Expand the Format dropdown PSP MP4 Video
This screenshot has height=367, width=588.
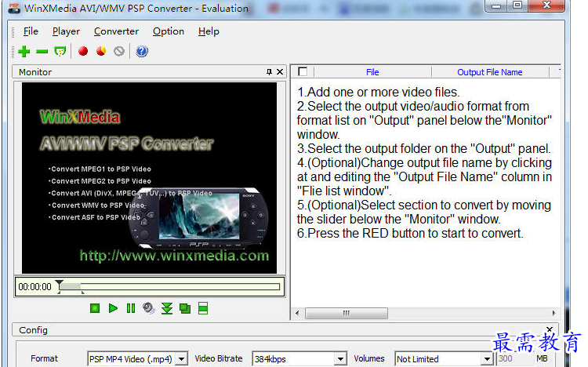[x=182, y=359]
